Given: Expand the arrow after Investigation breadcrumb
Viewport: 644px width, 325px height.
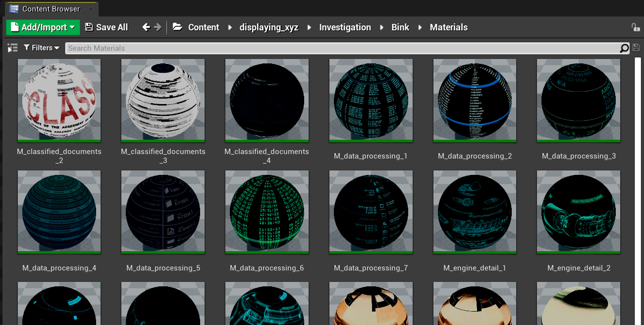Looking at the screenshot, I should [x=381, y=27].
